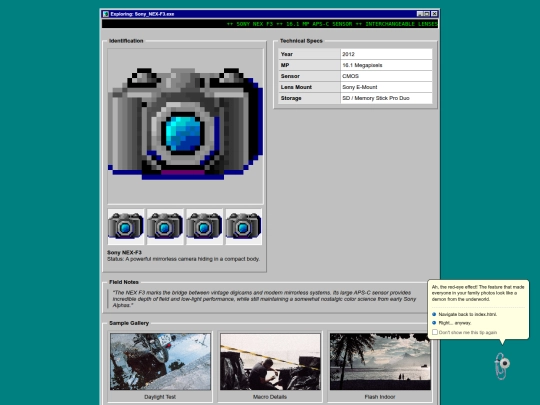Select the second camera thumbnail in the row
The width and height of the screenshot is (540, 405).
point(165,227)
